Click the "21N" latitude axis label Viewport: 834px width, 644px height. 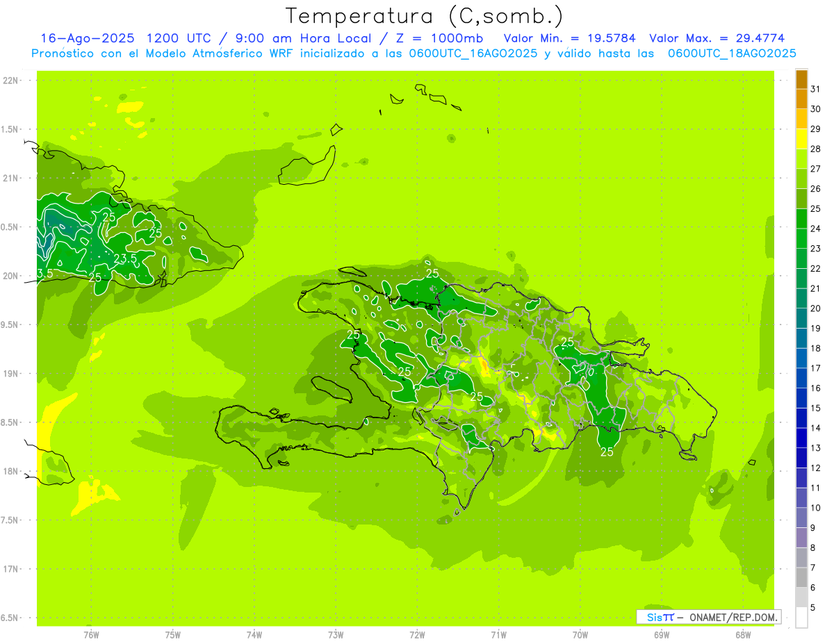(10, 179)
